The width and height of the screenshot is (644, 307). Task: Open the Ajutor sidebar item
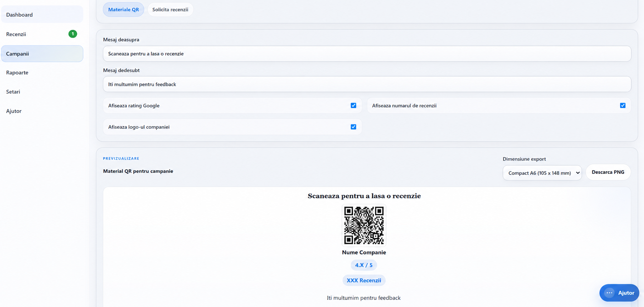pyautogui.click(x=42, y=111)
